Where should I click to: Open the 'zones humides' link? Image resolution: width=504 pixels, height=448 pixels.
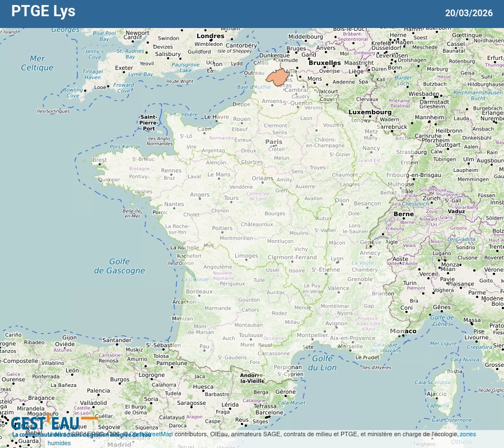[468, 434]
